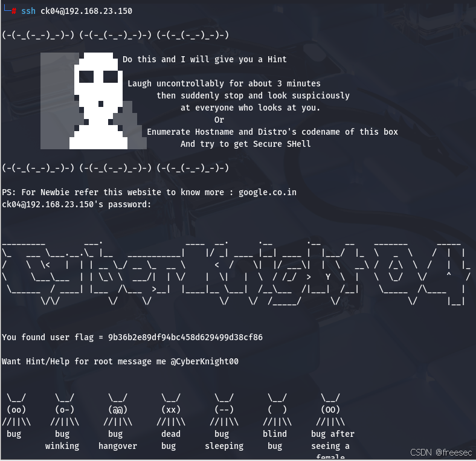This screenshot has width=476, height=461.
Task: Click the 'ck04@192.168.23.150' ssh target
Action: (x=86, y=11)
